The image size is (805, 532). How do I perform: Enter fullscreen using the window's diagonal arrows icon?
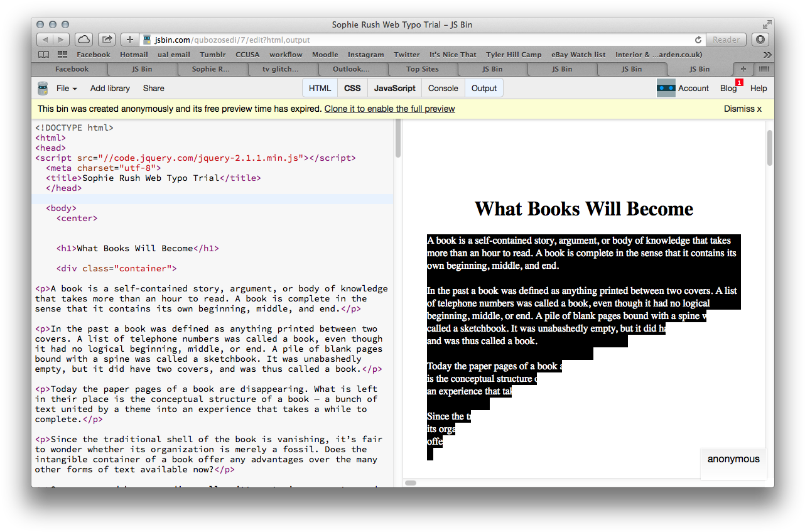(x=767, y=24)
